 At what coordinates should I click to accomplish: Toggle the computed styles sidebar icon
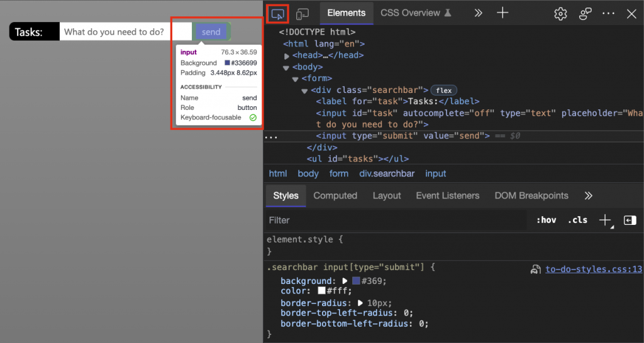click(x=630, y=220)
